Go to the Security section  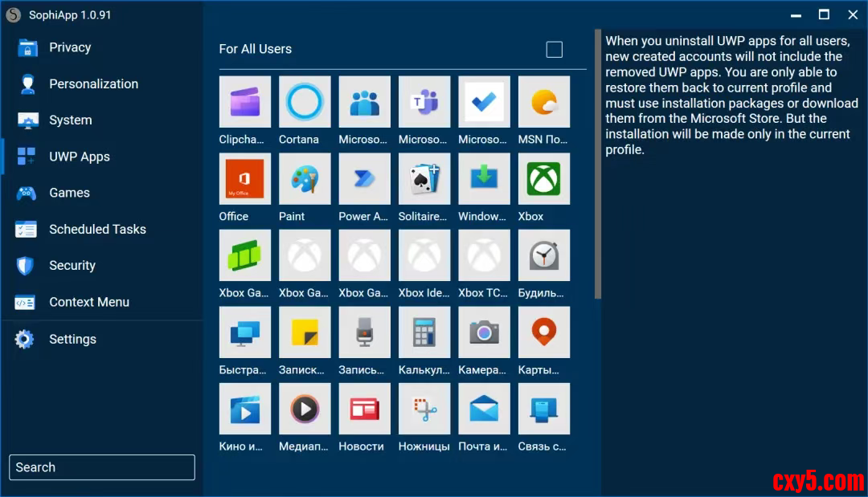pos(102,266)
